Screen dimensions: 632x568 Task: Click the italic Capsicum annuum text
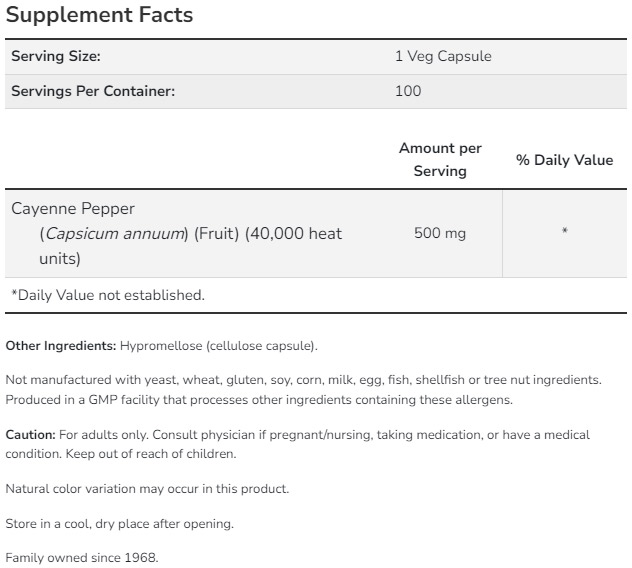(114, 234)
